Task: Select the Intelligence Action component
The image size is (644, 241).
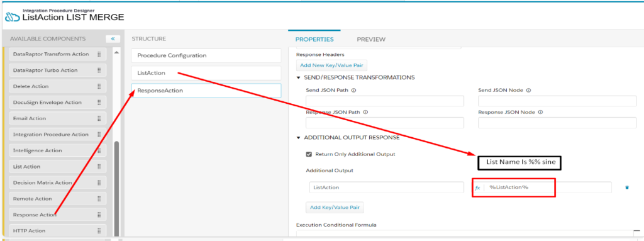Action: tap(57, 150)
